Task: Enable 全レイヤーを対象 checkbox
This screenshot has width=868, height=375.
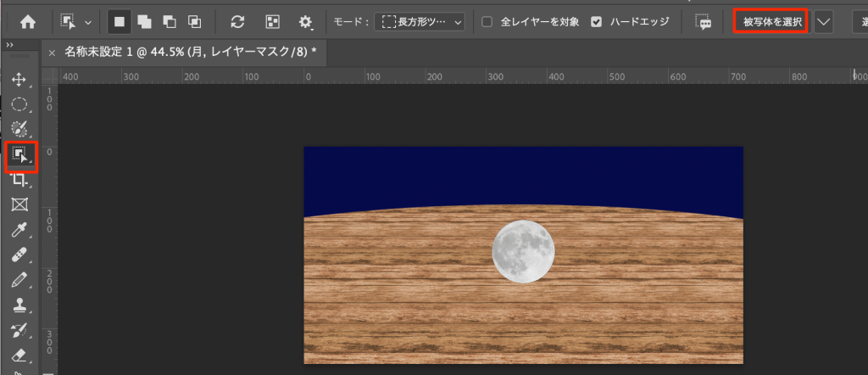Action: click(x=487, y=22)
